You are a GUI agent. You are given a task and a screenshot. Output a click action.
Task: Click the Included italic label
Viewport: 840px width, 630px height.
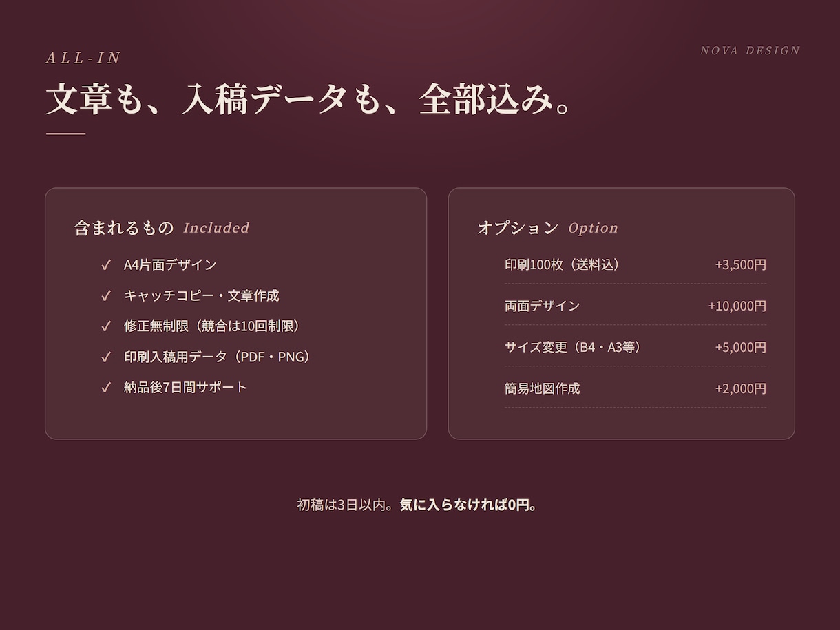[x=216, y=228]
